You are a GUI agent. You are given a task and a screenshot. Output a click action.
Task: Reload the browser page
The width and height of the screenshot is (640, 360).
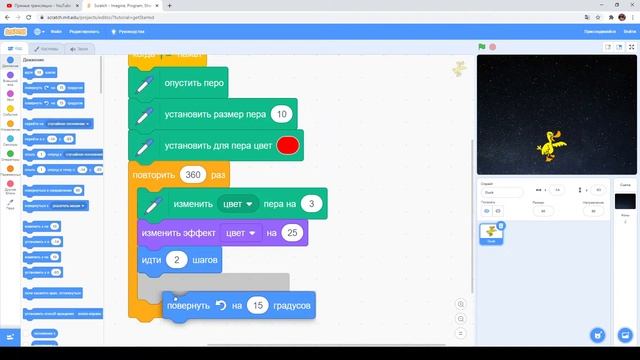pyautogui.click(x=29, y=18)
